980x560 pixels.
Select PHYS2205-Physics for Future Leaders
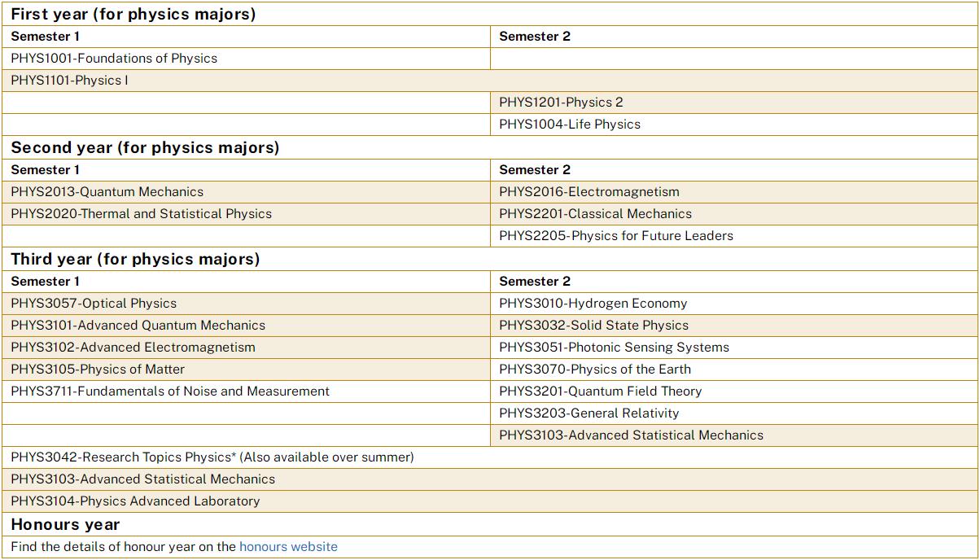click(616, 236)
